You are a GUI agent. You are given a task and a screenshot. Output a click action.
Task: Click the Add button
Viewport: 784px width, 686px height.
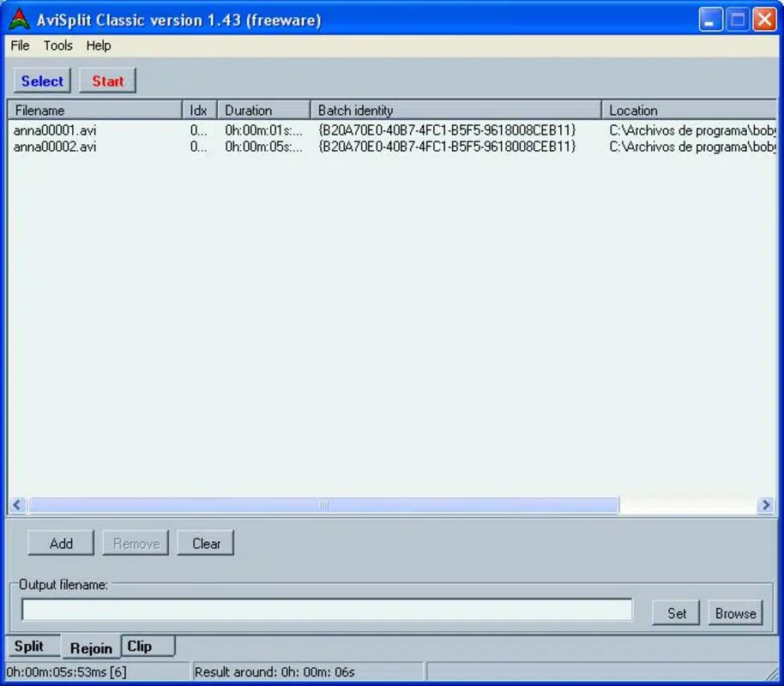61,544
